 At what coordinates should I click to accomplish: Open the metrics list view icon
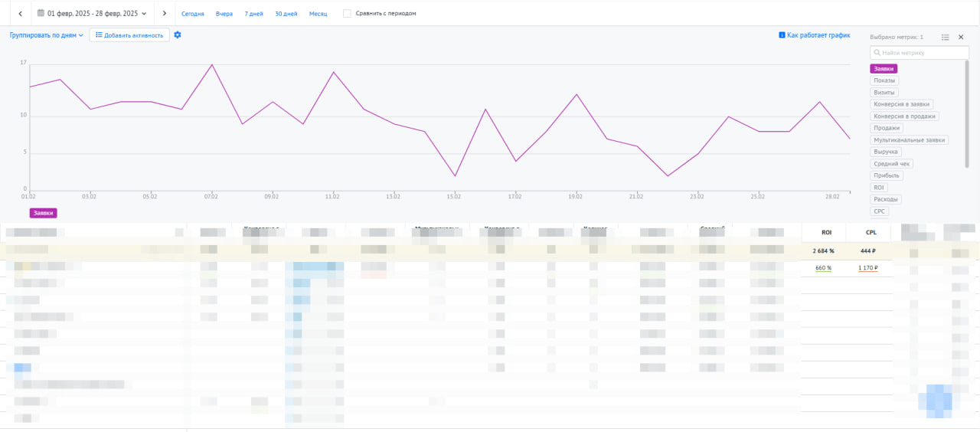click(x=946, y=37)
